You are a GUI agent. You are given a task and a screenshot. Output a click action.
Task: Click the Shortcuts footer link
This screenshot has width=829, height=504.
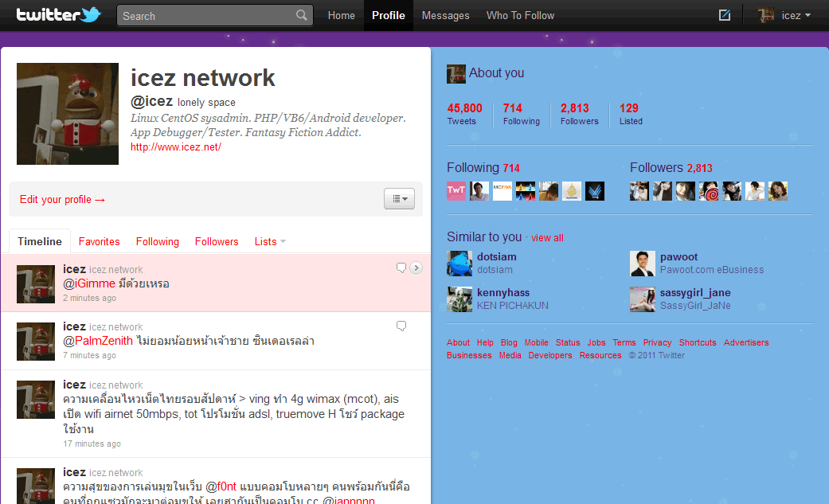pyautogui.click(x=698, y=342)
